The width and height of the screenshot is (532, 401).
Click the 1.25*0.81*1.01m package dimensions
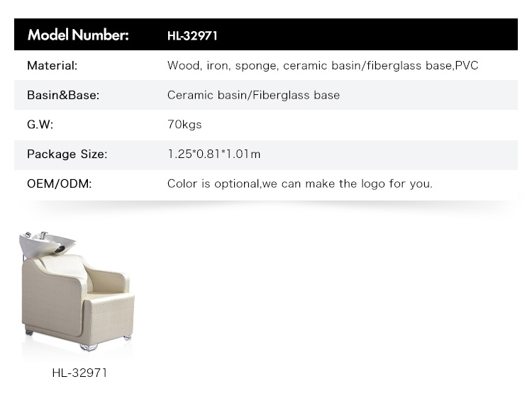coord(214,154)
